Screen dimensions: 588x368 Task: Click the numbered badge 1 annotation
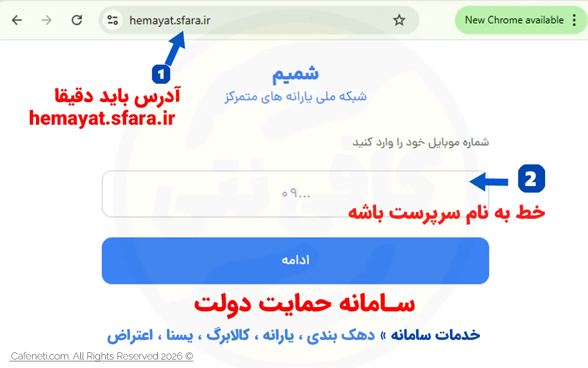coord(161,74)
